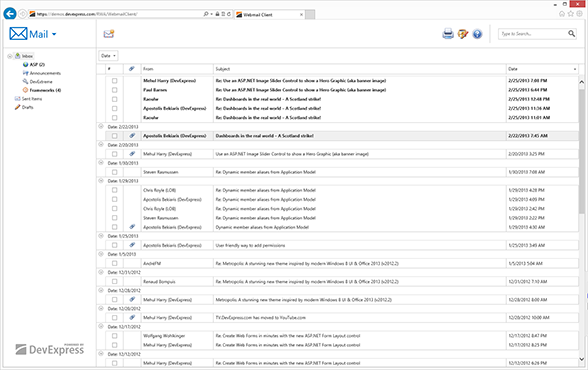The height and width of the screenshot is (370, 588).
Task: Check the Wolfgang Wohlkinger message checkbox
Action: coord(114,336)
